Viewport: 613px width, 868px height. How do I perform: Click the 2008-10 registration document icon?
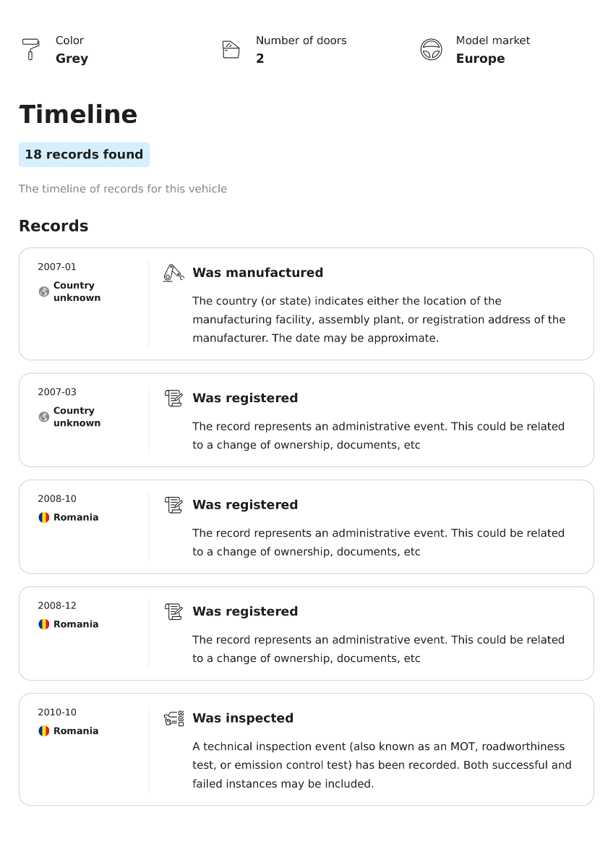tap(173, 505)
